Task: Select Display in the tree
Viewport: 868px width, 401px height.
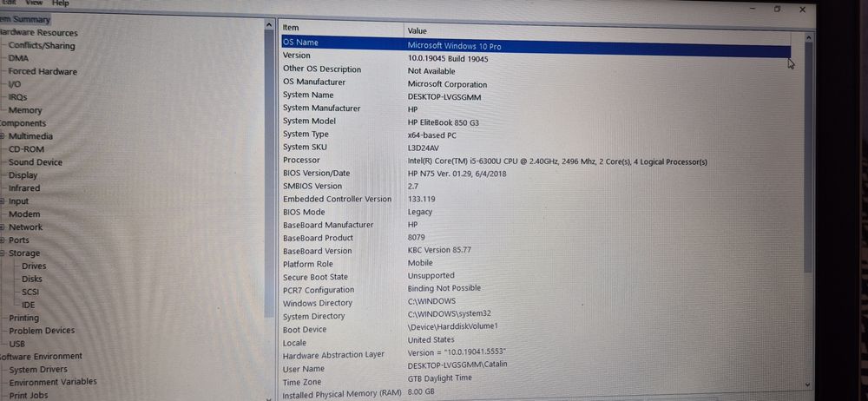Action: [23, 175]
